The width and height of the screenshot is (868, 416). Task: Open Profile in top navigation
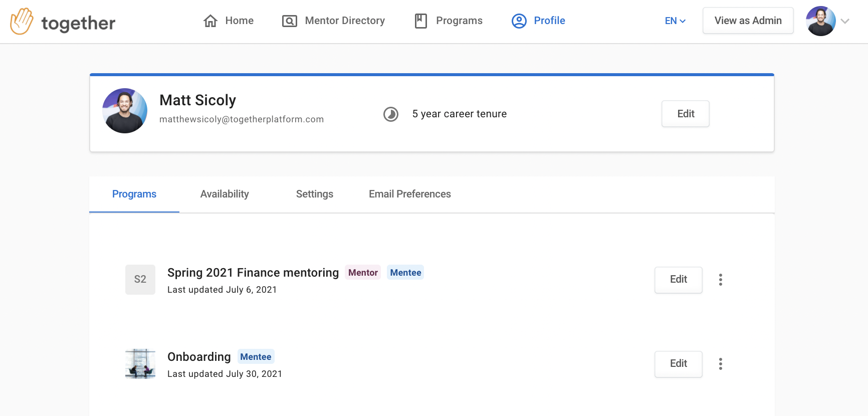coord(539,21)
